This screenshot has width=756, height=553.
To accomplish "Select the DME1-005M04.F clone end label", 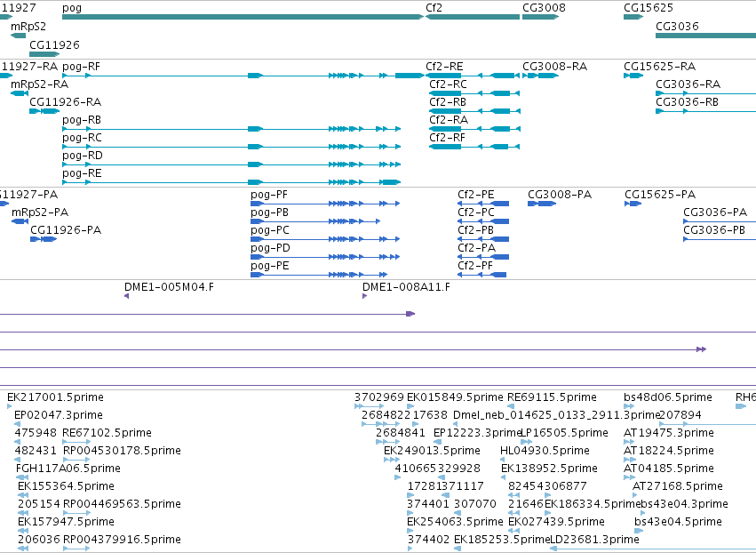I will [169, 287].
